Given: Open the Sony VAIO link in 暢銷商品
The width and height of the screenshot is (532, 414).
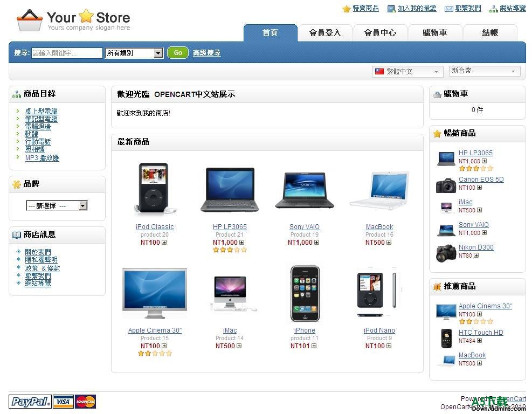Looking at the screenshot, I should (x=474, y=225).
